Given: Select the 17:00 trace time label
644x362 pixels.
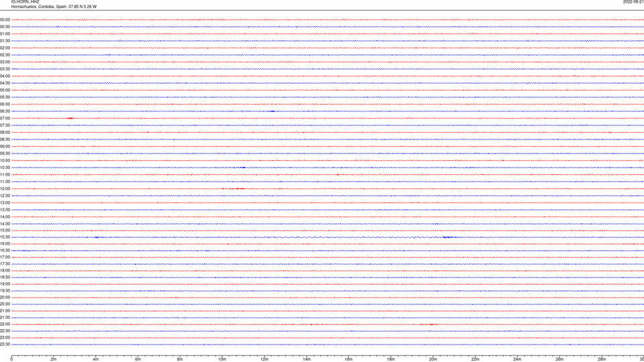Looking at the screenshot, I should [x=5, y=257].
